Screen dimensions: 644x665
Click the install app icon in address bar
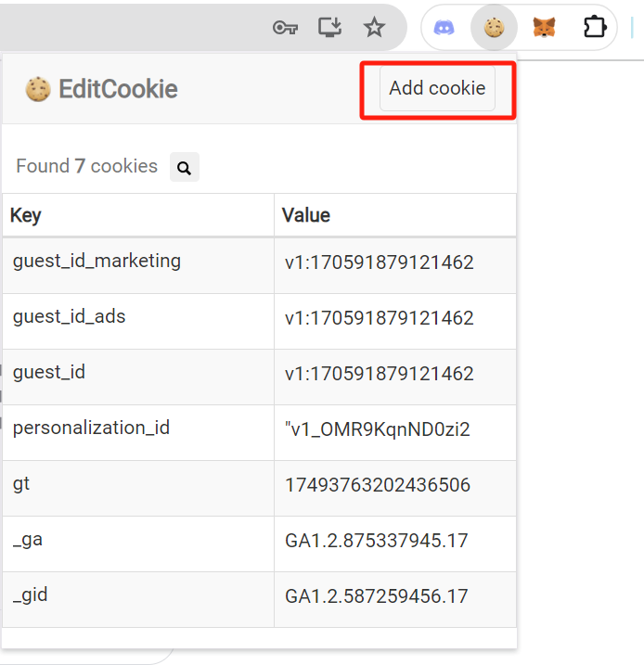click(329, 28)
